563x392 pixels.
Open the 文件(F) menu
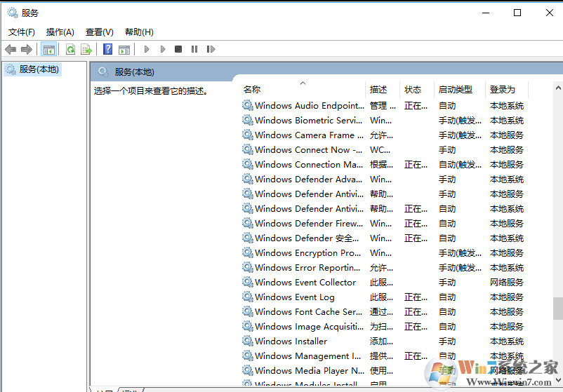coord(22,32)
